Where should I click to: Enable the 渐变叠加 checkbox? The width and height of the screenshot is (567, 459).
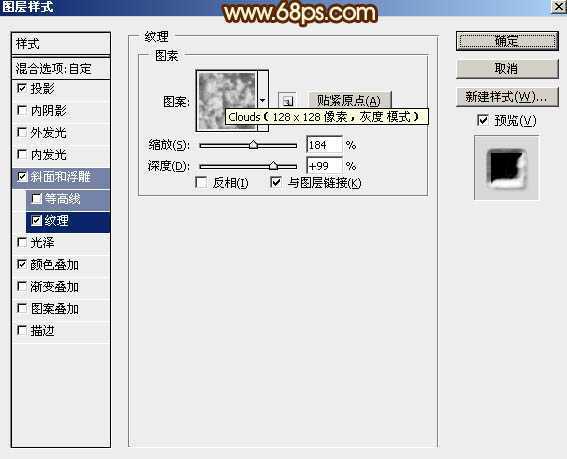click(22, 286)
